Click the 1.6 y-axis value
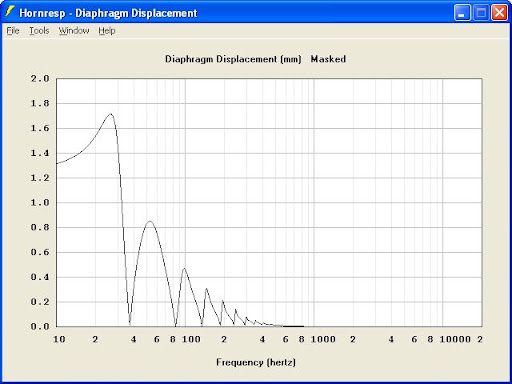 (x=40, y=128)
